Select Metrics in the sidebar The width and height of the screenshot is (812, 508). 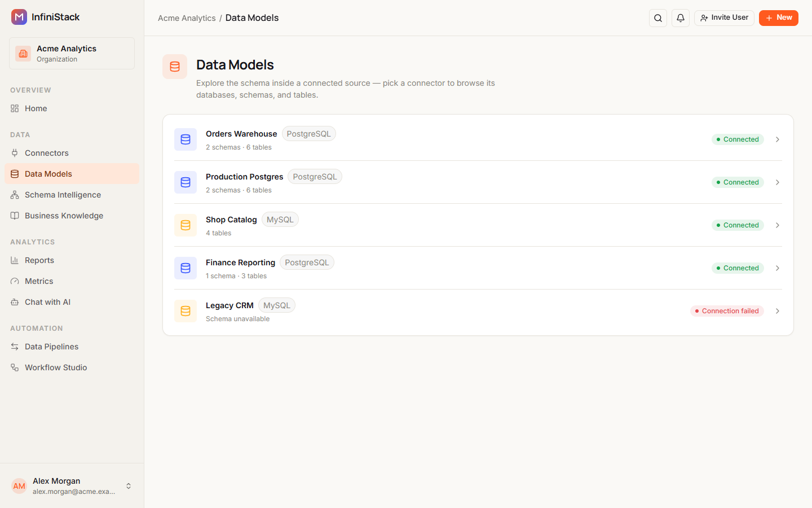(x=72, y=281)
